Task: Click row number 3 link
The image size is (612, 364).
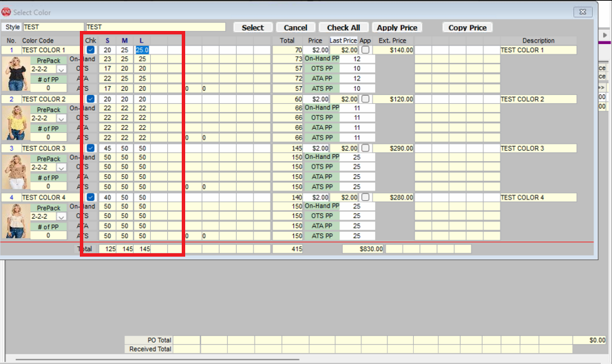Action: [11, 148]
